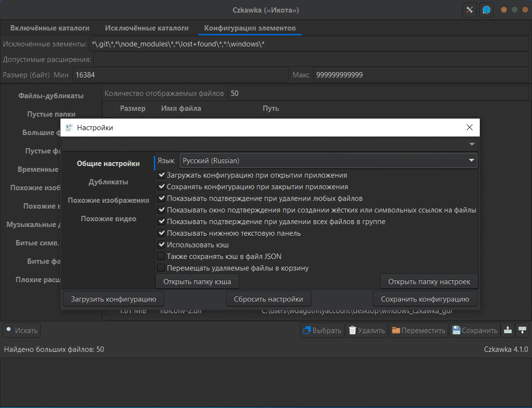Open the Язык language dropdown

click(x=328, y=161)
